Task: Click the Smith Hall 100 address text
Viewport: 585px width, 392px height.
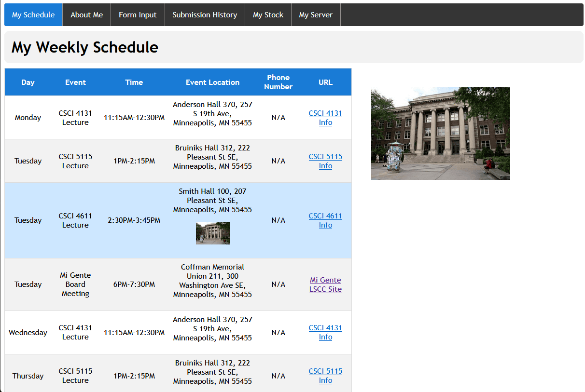Action: 212,201
